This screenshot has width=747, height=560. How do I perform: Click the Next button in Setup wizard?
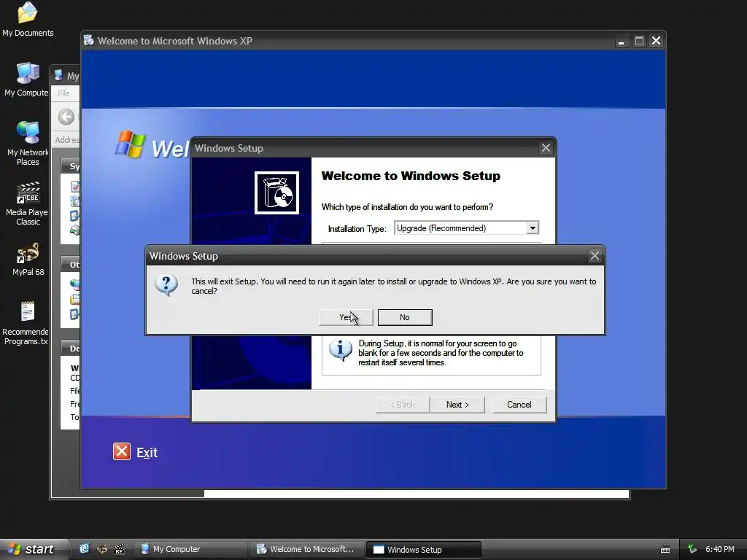point(457,404)
